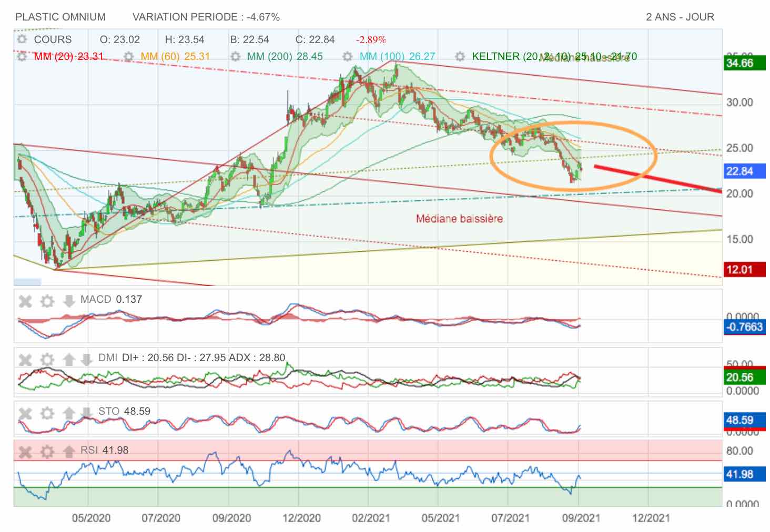Image resolution: width=770 pixels, height=532 pixels.
Task: Click the 41.98 RSI value tag
Action: point(745,475)
